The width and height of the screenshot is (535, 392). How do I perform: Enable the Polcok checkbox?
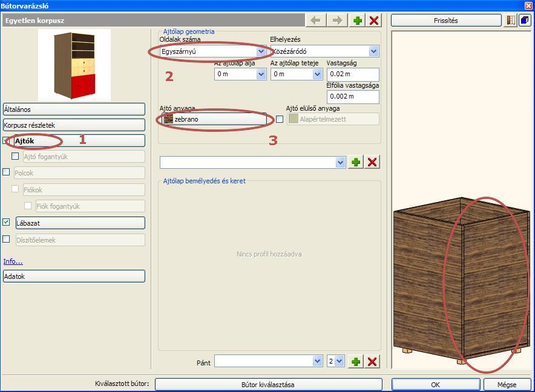point(6,172)
